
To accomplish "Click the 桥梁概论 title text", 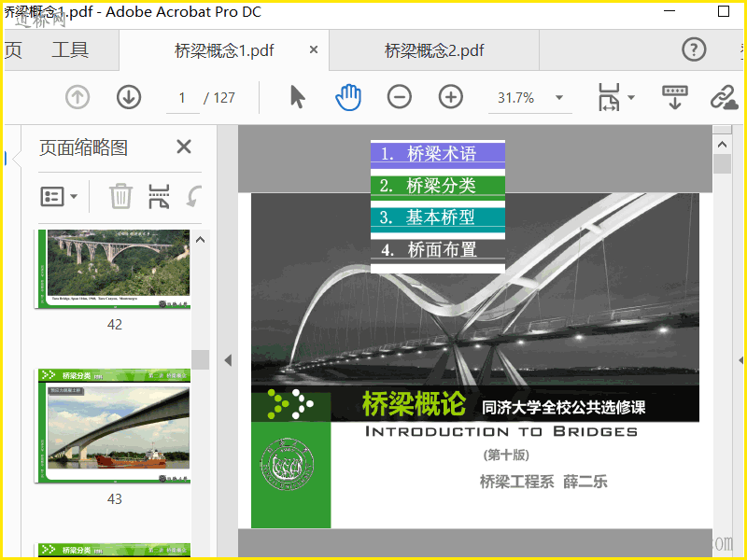I will pyautogui.click(x=414, y=404).
